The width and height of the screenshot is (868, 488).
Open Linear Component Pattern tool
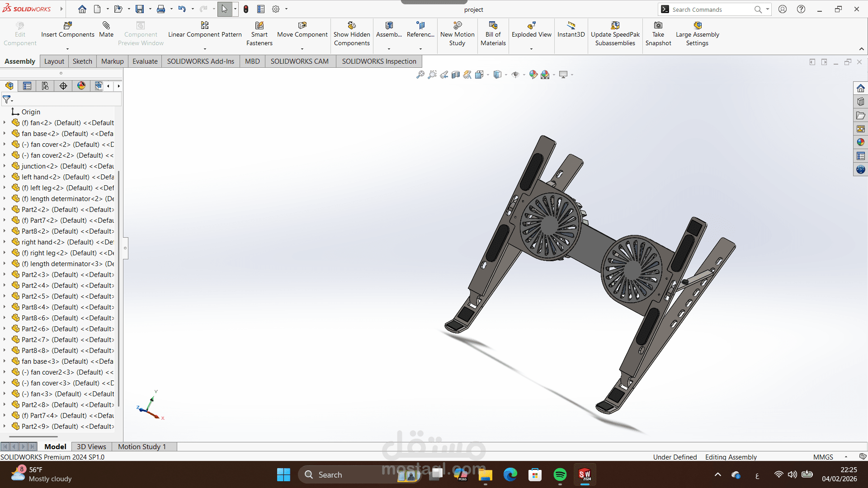205,29
